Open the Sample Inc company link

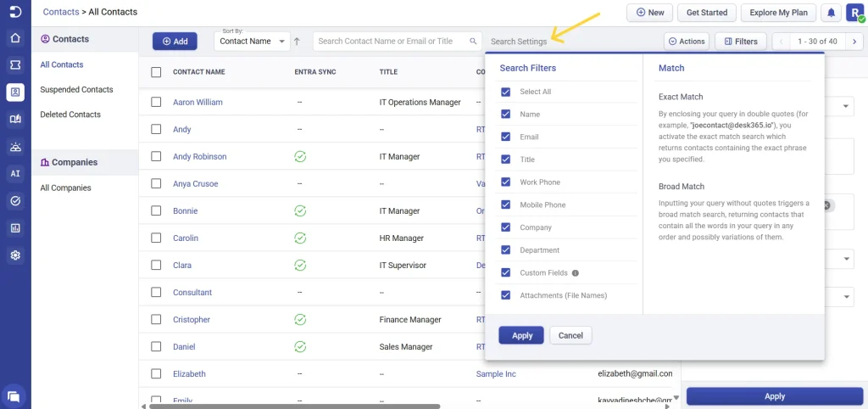tap(496, 374)
